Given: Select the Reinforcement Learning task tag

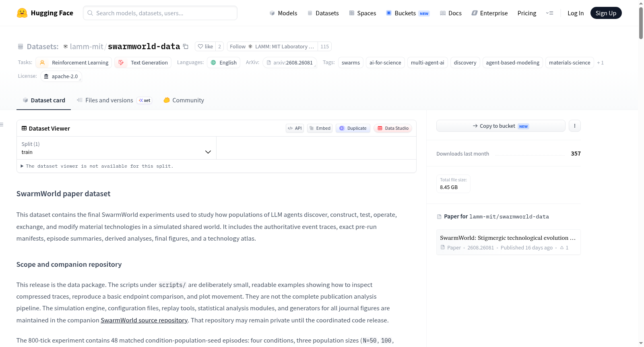Looking at the screenshot, I should click(x=74, y=62).
